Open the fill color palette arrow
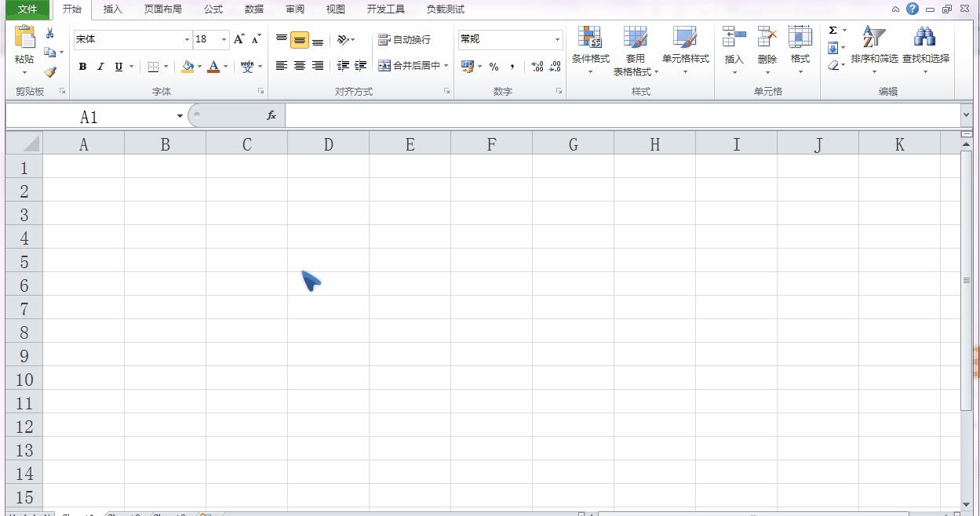 click(199, 67)
